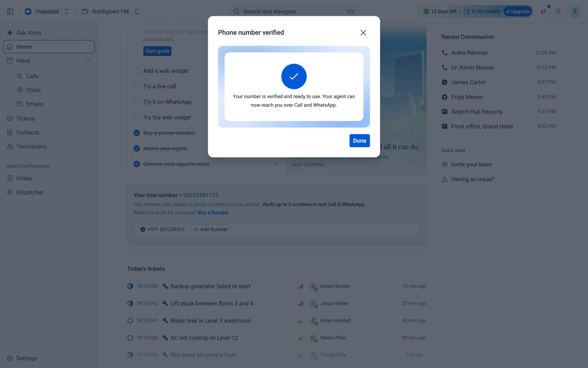The image size is (588, 368).
Task: Open Calls under Inbox
Action: (x=32, y=76)
